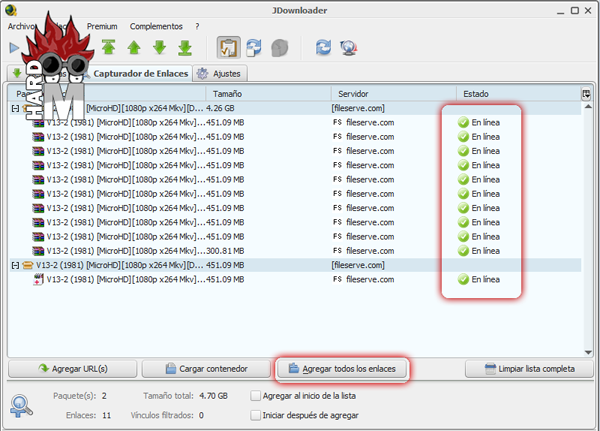Image resolution: width=600 pixels, height=431 pixels.
Task: Click the Enlaces count 11
Action: [x=106, y=415]
